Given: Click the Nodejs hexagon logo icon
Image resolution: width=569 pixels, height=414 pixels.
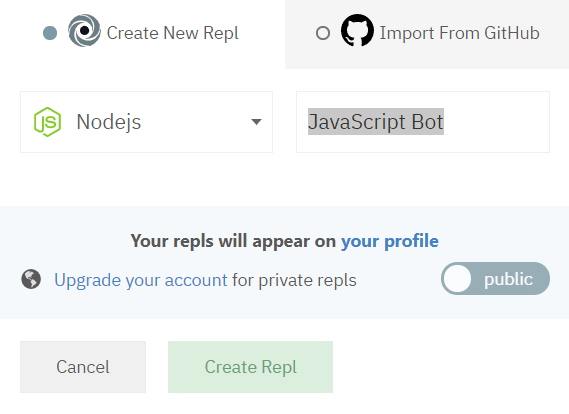Looking at the screenshot, I should 47,122.
